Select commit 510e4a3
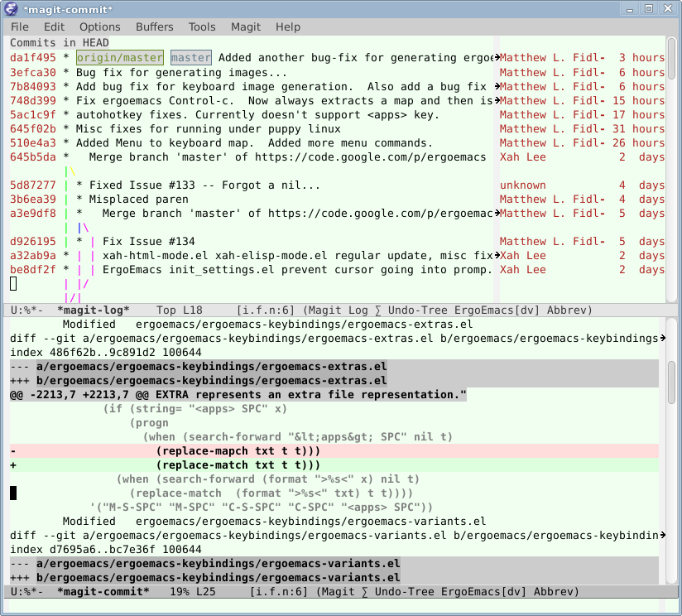682x616 pixels. coord(33,142)
